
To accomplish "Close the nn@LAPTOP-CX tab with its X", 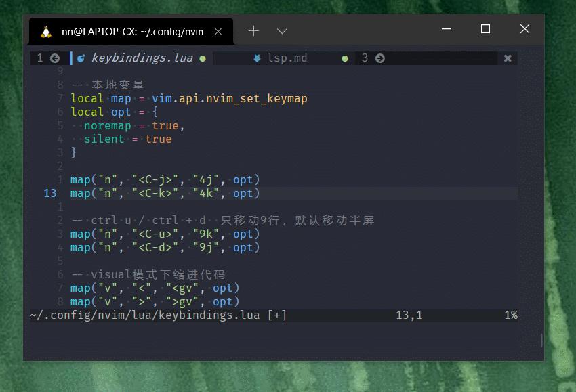I will 218,30.
